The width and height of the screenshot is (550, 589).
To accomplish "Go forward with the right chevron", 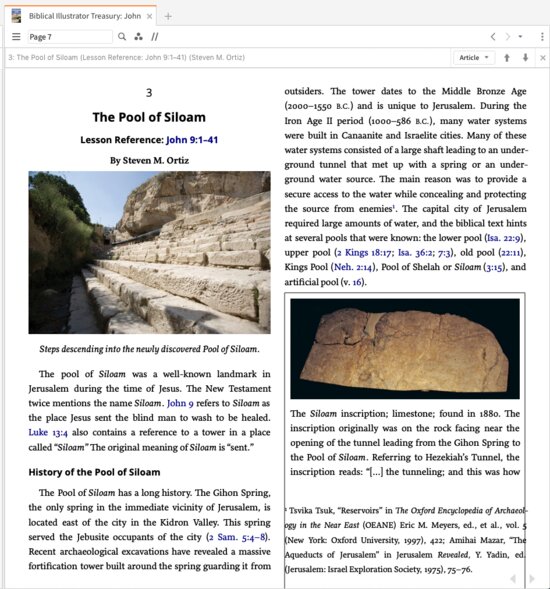I will coord(508,36).
